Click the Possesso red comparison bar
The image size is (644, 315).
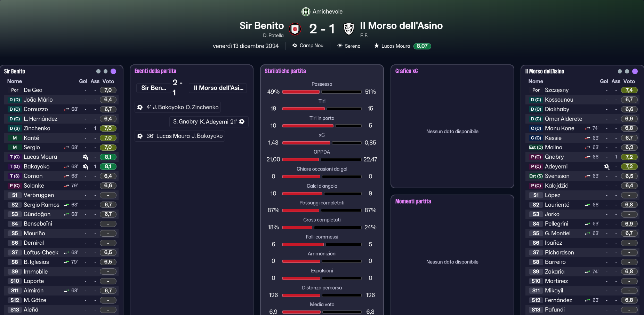(x=301, y=92)
